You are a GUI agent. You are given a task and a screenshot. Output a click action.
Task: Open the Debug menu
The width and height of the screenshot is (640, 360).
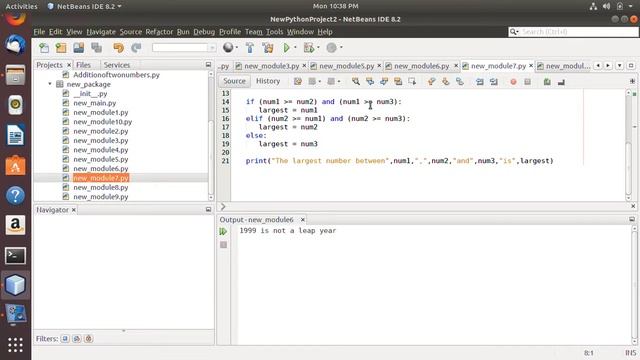coord(204,31)
